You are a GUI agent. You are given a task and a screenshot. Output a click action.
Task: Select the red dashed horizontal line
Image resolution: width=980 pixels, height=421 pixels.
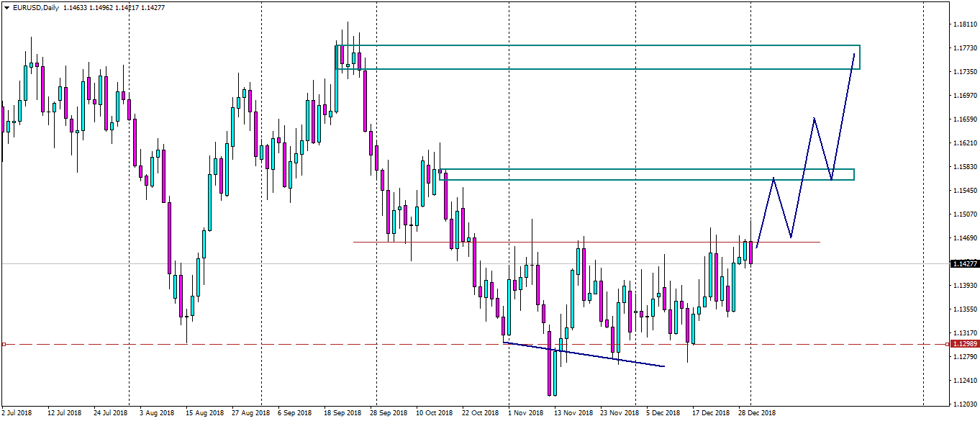[288, 344]
